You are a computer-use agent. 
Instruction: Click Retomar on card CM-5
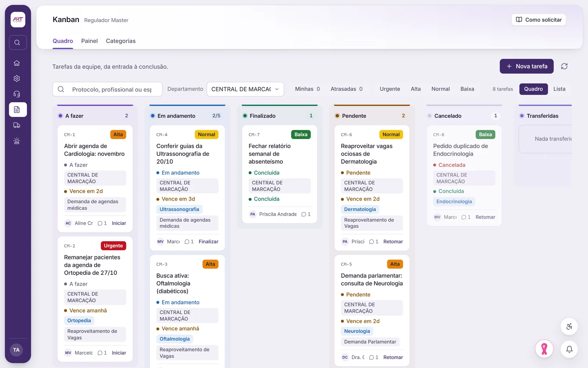[x=393, y=357]
